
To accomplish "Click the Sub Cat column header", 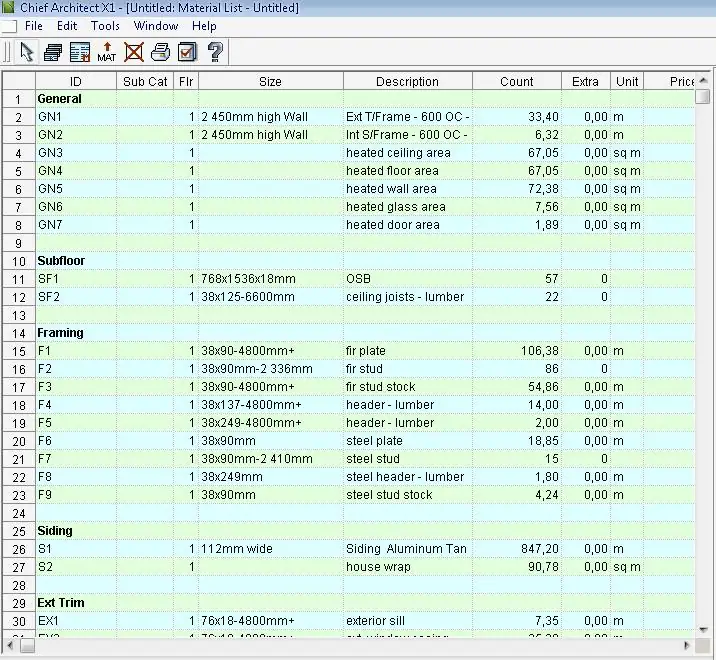I will pos(145,81).
